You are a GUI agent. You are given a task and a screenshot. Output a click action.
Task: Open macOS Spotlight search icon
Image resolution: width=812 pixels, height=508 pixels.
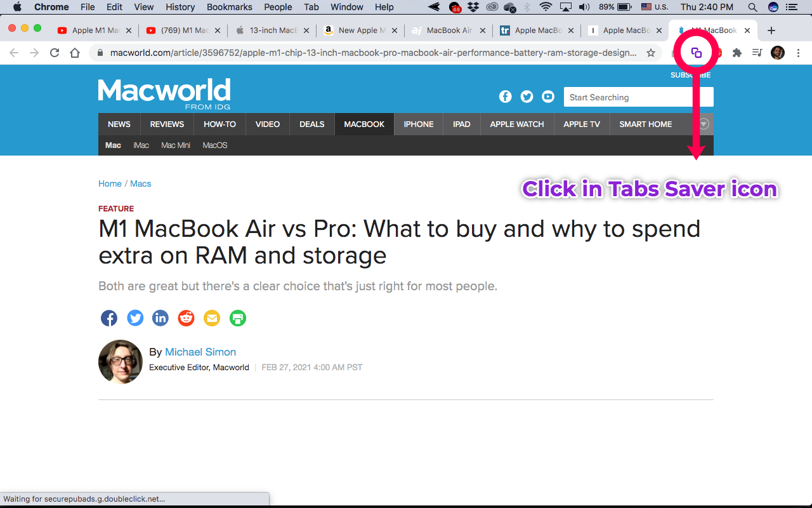[752, 7]
